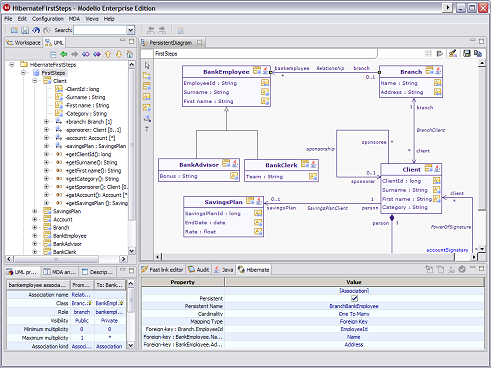Expand the BankEmployee tree node
This screenshot has height=368, width=491.
coord(35,236)
